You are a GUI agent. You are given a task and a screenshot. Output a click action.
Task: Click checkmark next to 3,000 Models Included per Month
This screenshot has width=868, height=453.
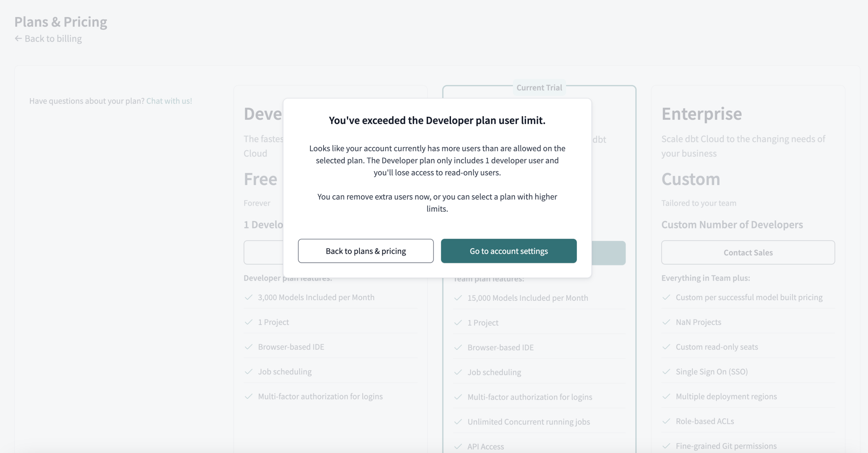click(249, 297)
